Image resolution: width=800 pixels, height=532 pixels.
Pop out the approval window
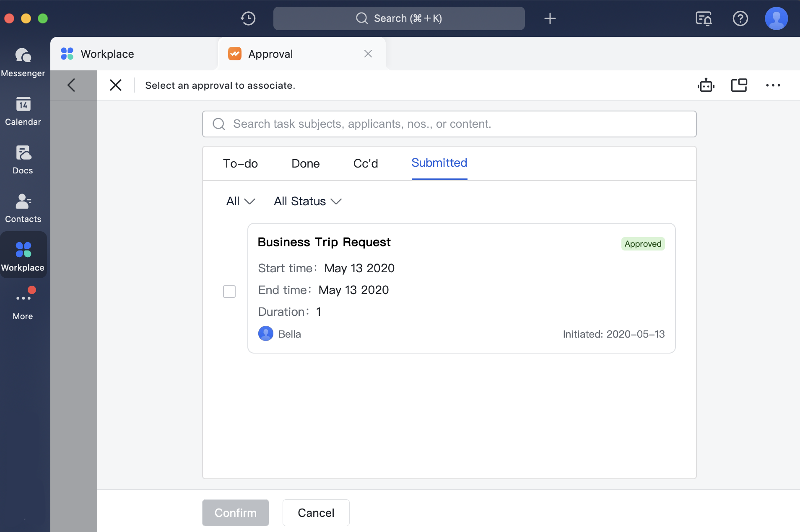tap(739, 85)
